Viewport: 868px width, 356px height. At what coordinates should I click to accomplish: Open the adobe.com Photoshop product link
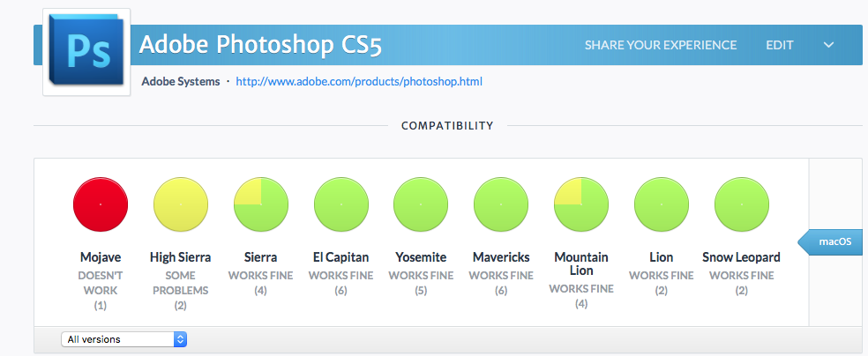pos(359,81)
